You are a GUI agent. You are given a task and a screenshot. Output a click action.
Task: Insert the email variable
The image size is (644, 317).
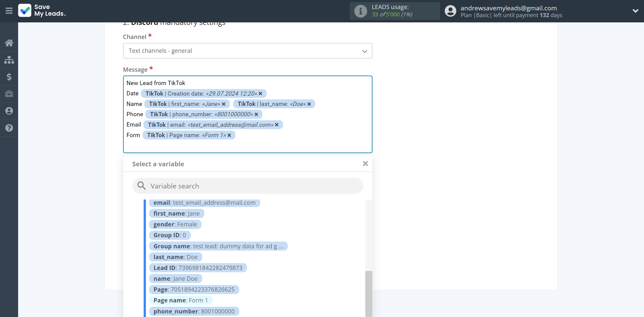pos(204,203)
